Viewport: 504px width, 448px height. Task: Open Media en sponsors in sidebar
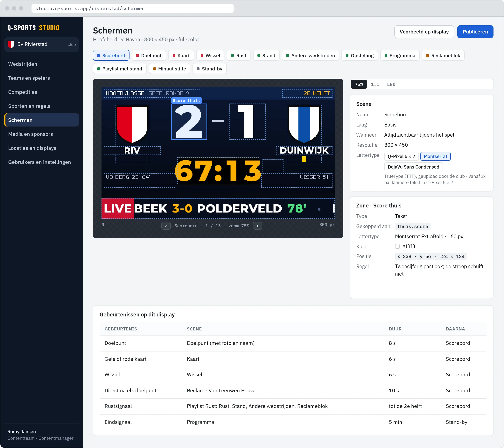click(x=41, y=134)
